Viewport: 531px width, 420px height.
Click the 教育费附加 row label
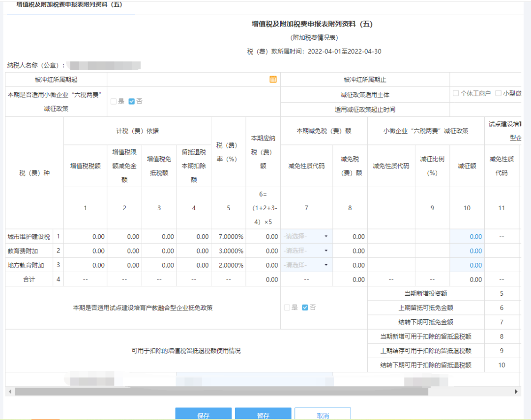point(23,251)
